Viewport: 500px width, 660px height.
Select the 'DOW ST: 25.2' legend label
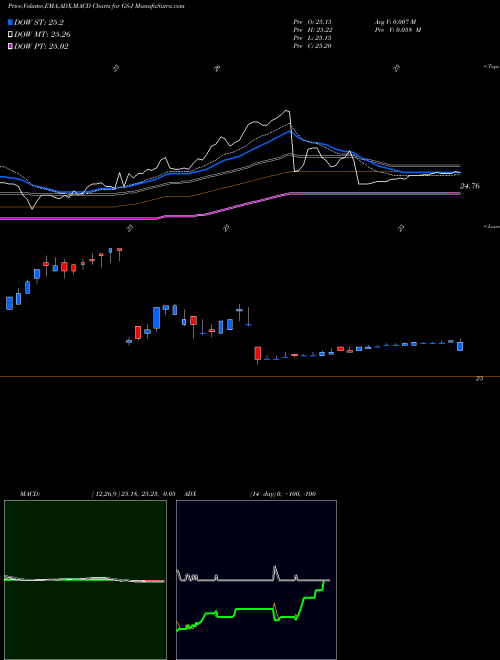(x=39, y=22)
